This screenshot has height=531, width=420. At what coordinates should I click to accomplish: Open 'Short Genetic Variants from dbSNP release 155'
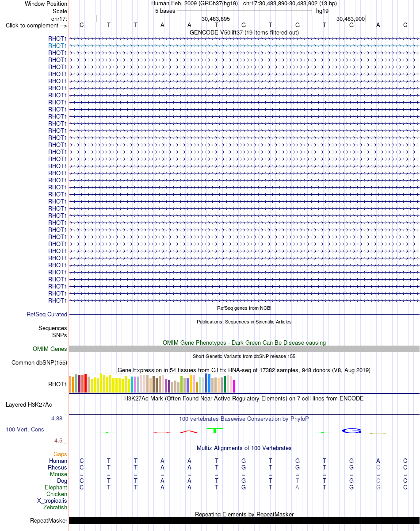click(244, 356)
